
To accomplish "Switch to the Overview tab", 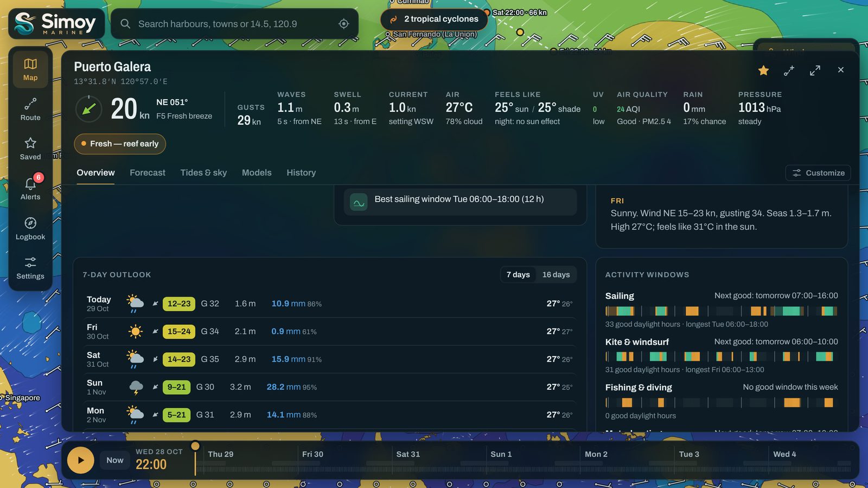I will tap(95, 172).
